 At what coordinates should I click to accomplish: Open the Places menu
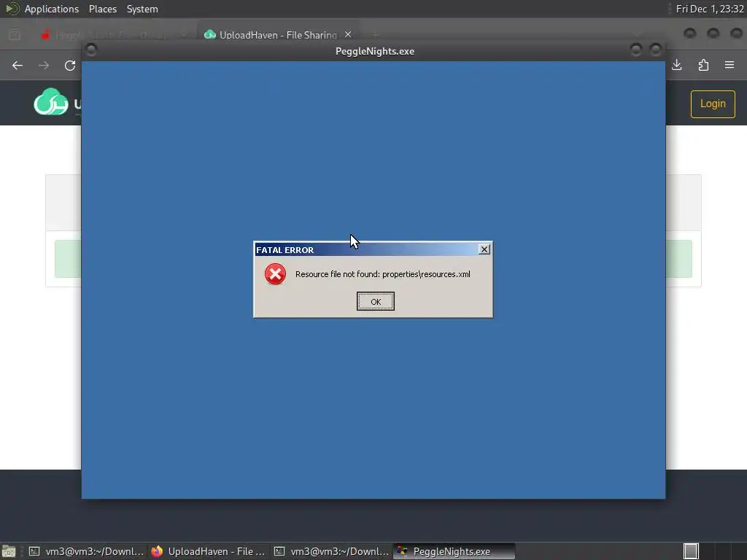pyautogui.click(x=102, y=9)
